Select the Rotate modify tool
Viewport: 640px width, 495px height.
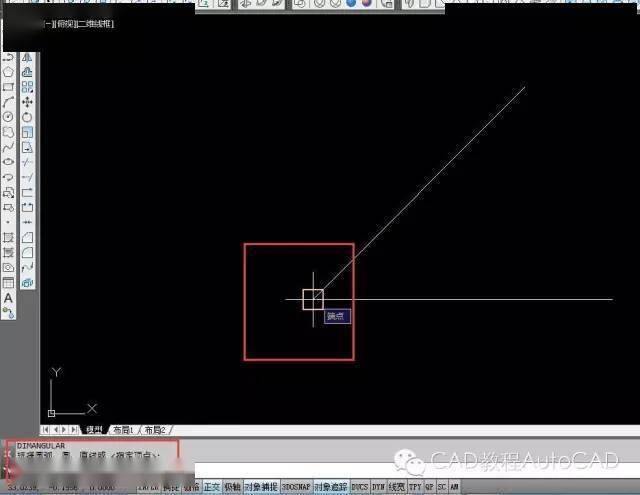27,117
